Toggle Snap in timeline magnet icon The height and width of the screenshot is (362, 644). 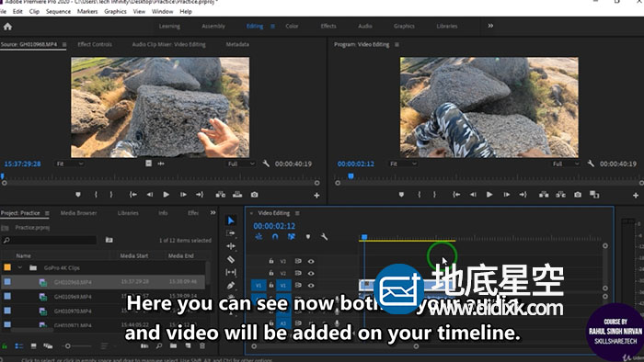point(275,236)
